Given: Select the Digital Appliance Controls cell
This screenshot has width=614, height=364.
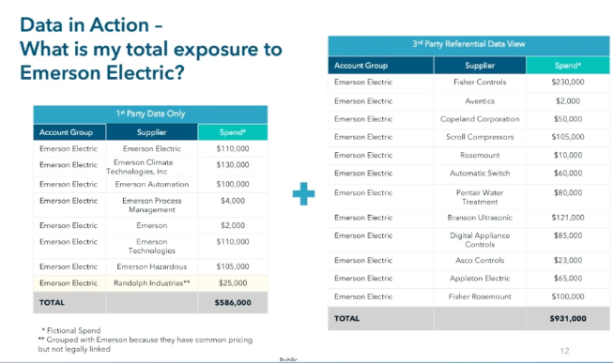Looking at the screenshot, I should (x=480, y=240).
